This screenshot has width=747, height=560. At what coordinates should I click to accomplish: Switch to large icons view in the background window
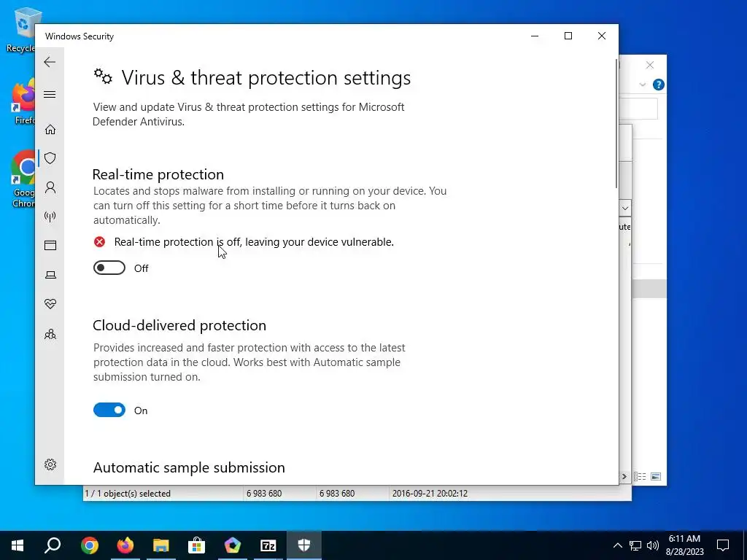pos(656,477)
